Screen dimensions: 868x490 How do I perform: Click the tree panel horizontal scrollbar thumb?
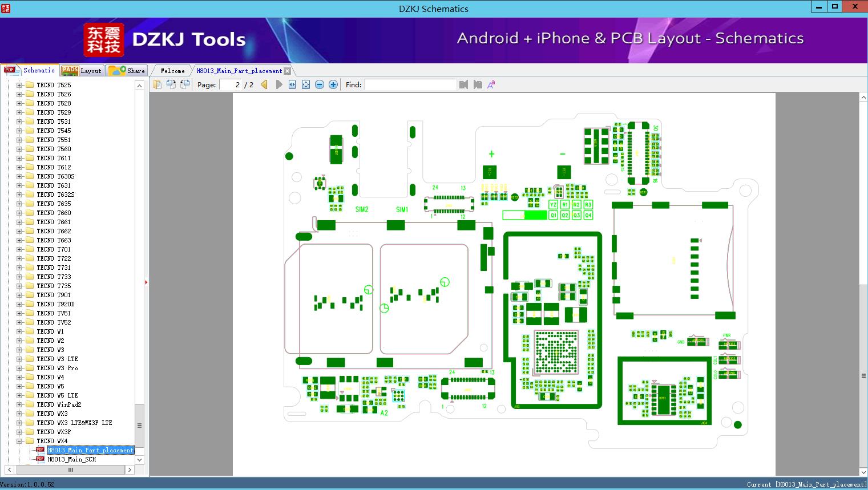tap(71, 469)
